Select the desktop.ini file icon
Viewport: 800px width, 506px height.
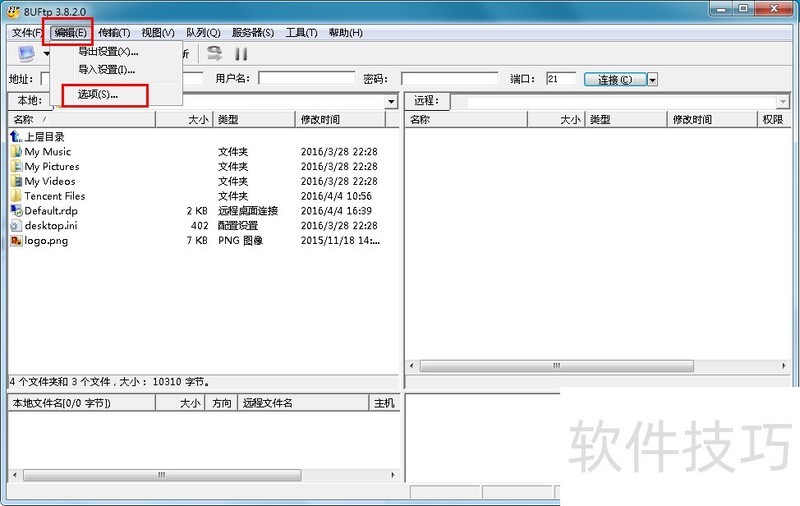(16, 226)
